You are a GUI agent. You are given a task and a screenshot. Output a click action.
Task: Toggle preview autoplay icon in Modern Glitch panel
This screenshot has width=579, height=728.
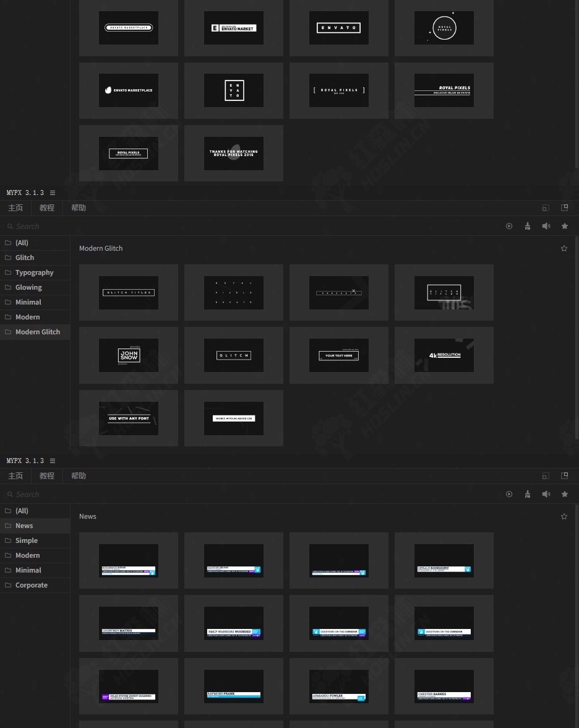pos(509,226)
